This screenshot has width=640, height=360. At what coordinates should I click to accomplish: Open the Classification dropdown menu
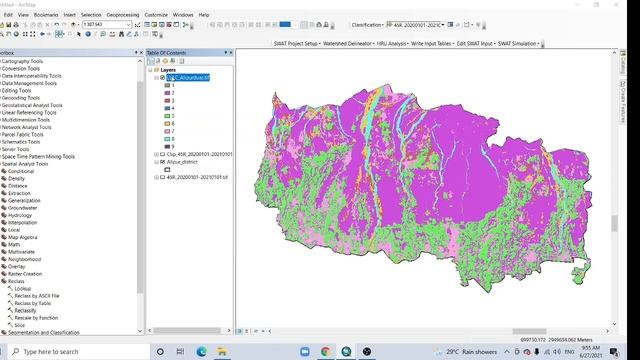[367, 25]
